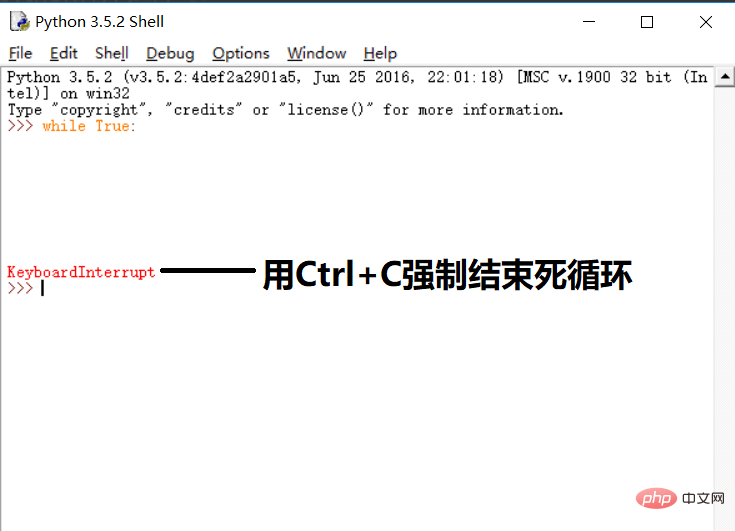The image size is (735, 531).
Task: Open the Options menu
Action: [241, 53]
